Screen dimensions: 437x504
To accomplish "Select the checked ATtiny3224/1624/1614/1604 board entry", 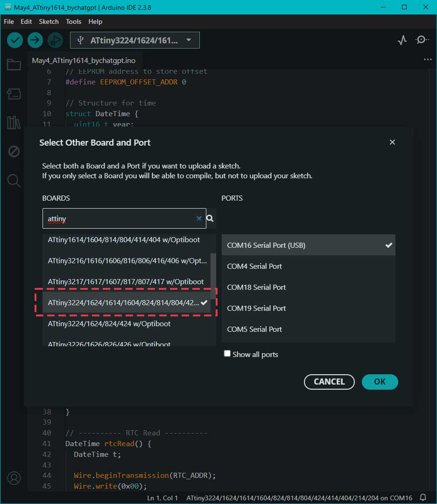I will click(127, 302).
